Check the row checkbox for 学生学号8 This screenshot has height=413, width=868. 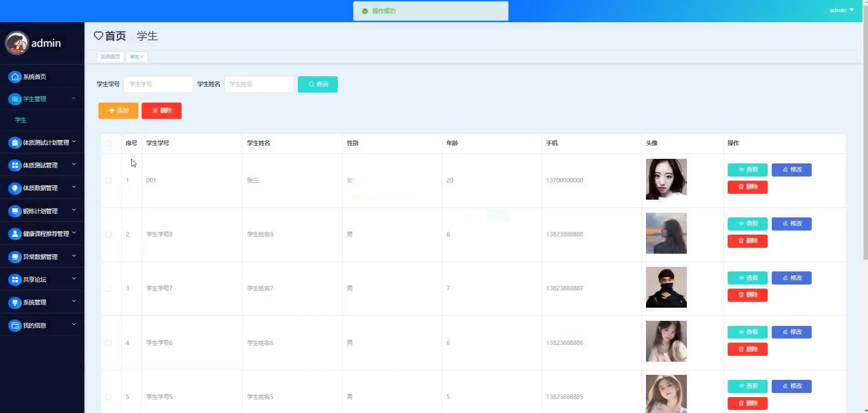click(108, 235)
